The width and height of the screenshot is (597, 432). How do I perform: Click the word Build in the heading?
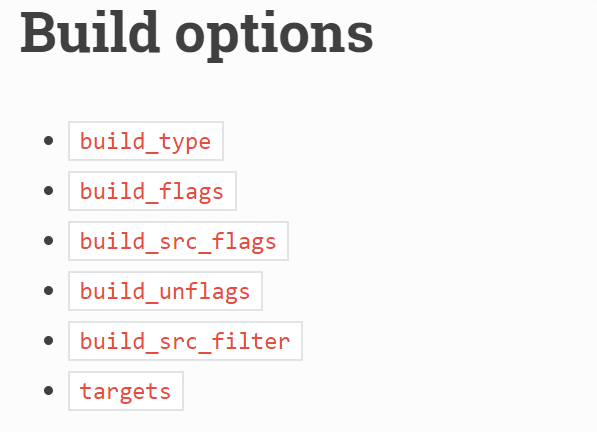pos(90,32)
